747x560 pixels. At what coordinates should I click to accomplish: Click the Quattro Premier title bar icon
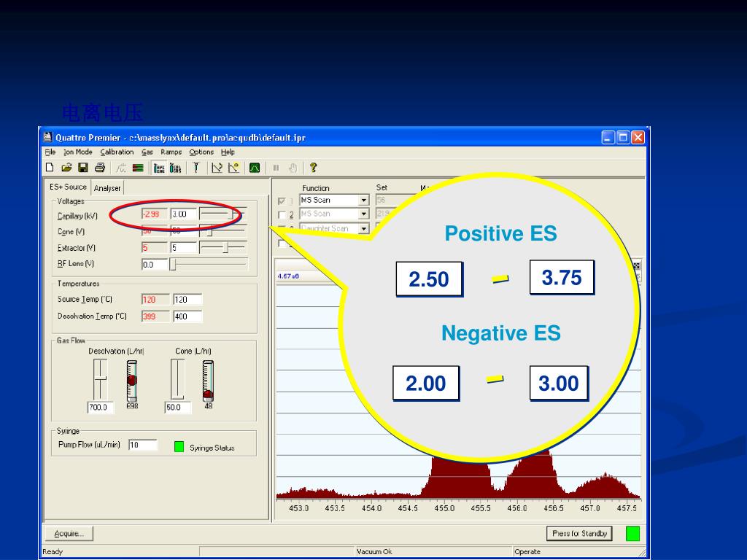point(47,137)
